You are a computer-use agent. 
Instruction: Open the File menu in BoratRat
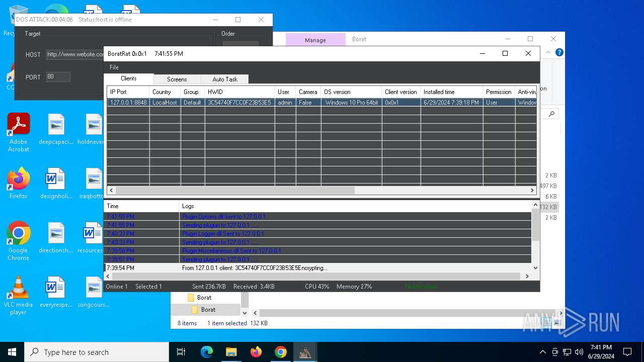coord(114,67)
